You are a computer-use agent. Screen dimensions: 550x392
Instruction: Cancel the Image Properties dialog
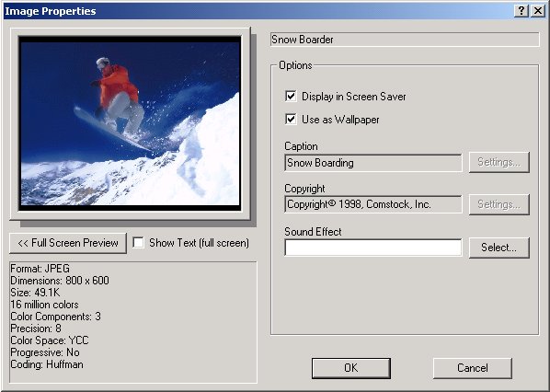[x=473, y=368]
